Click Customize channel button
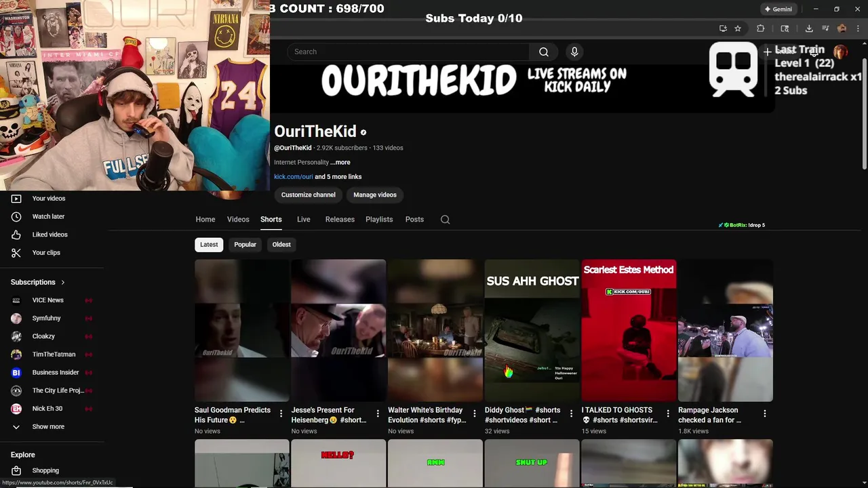Screen dimensions: 868x488 click(x=309, y=195)
